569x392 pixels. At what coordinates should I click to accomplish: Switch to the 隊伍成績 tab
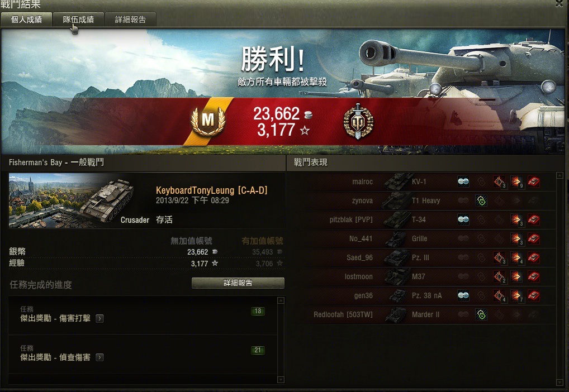tap(78, 19)
